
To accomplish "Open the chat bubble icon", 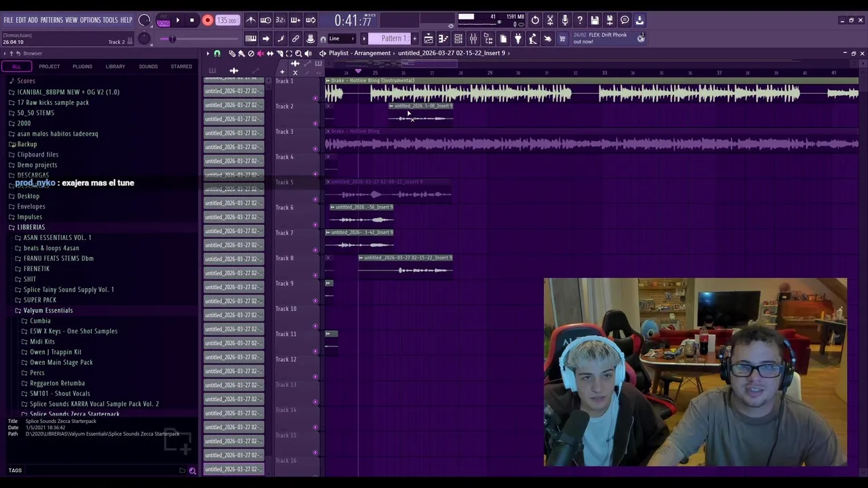I will [625, 20].
